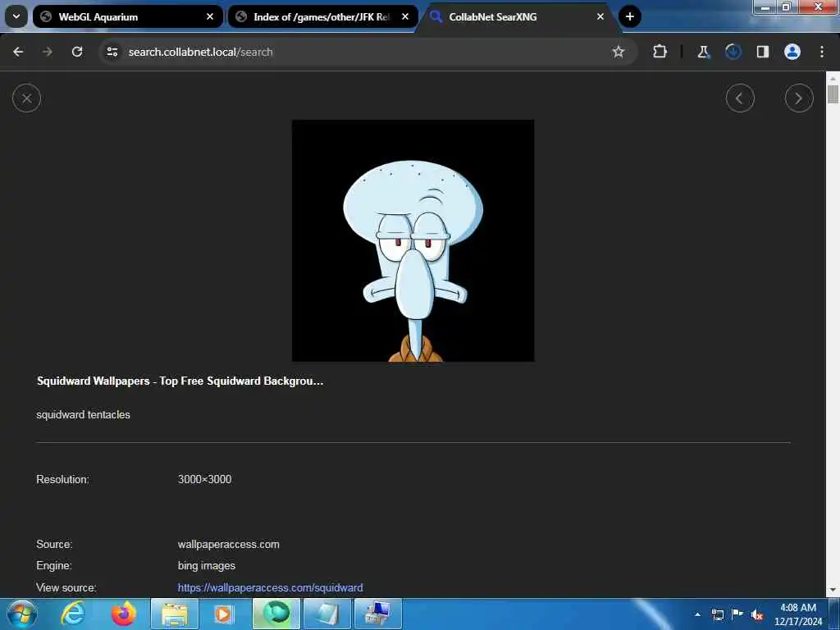Select the green browser taskbar button
Screen dimensions: 840x630
click(x=276, y=614)
